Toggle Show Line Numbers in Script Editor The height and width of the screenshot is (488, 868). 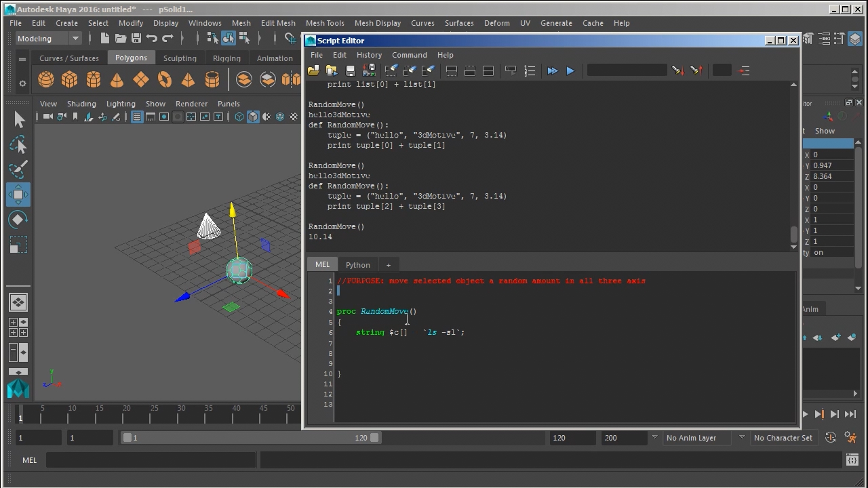click(x=530, y=70)
